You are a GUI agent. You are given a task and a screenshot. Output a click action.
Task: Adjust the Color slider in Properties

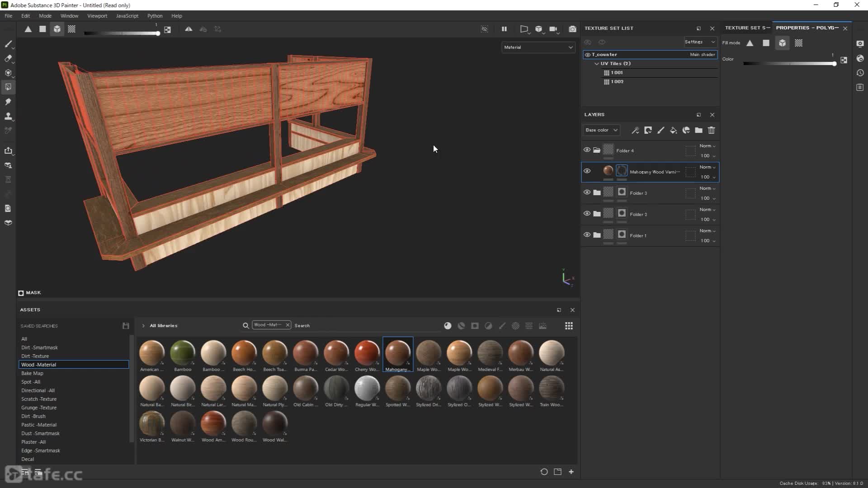coord(789,64)
